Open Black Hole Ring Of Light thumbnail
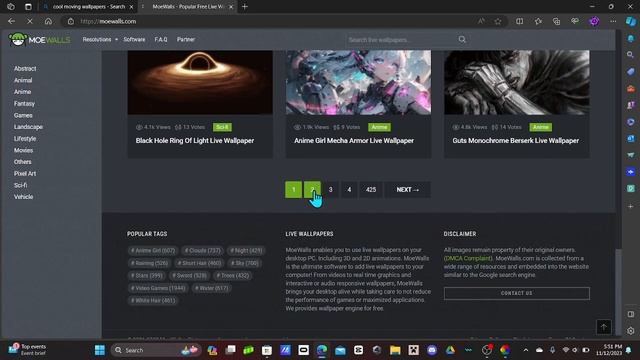This screenshot has width=640, height=360. point(200,82)
